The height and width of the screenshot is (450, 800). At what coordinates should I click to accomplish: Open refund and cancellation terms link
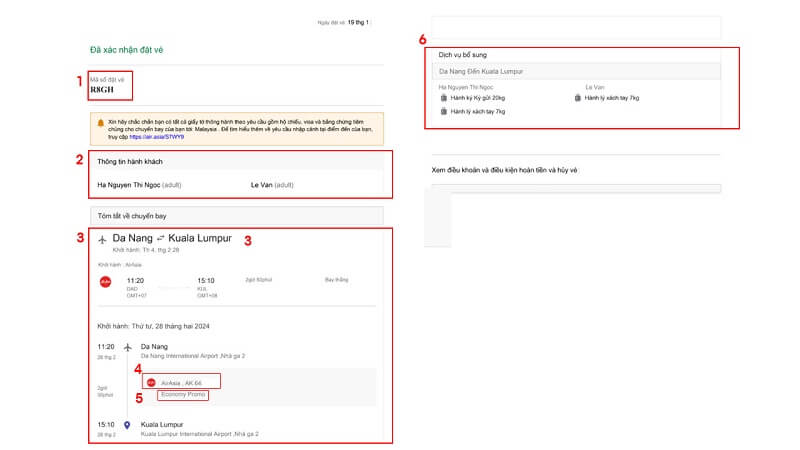click(503, 170)
